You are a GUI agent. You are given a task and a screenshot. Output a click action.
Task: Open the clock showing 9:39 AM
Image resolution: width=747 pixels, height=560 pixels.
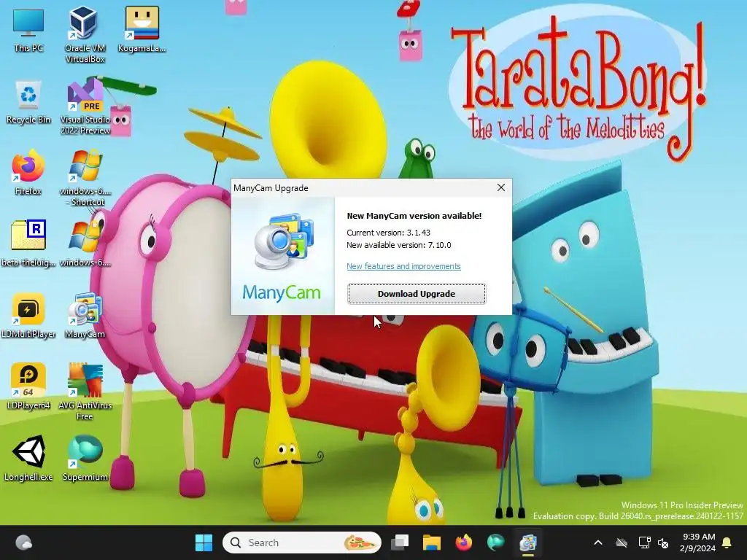click(698, 542)
